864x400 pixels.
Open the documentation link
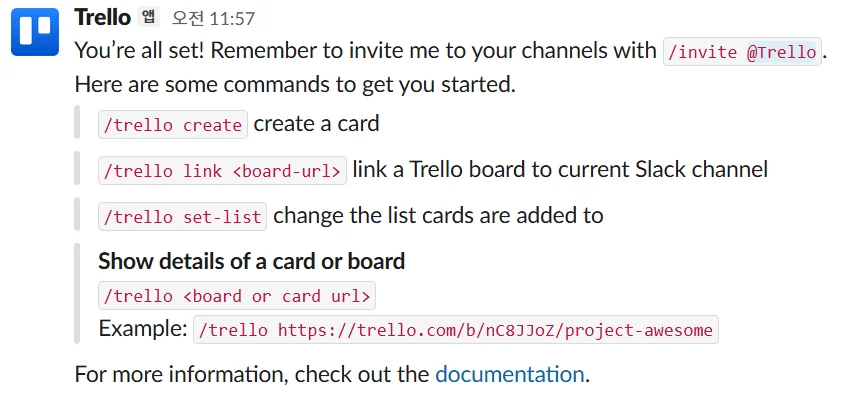tap(509, 375)
